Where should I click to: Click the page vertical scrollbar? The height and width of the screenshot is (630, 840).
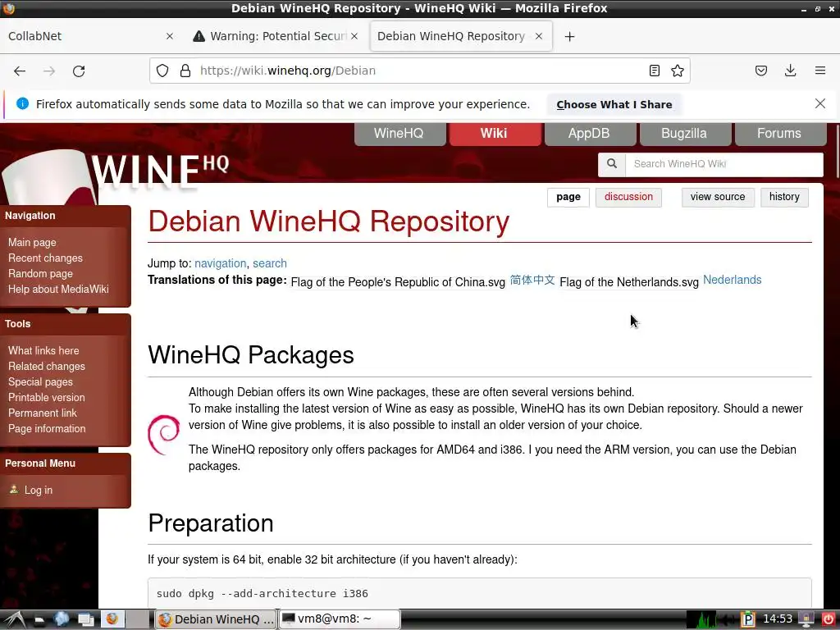[837, 151]
